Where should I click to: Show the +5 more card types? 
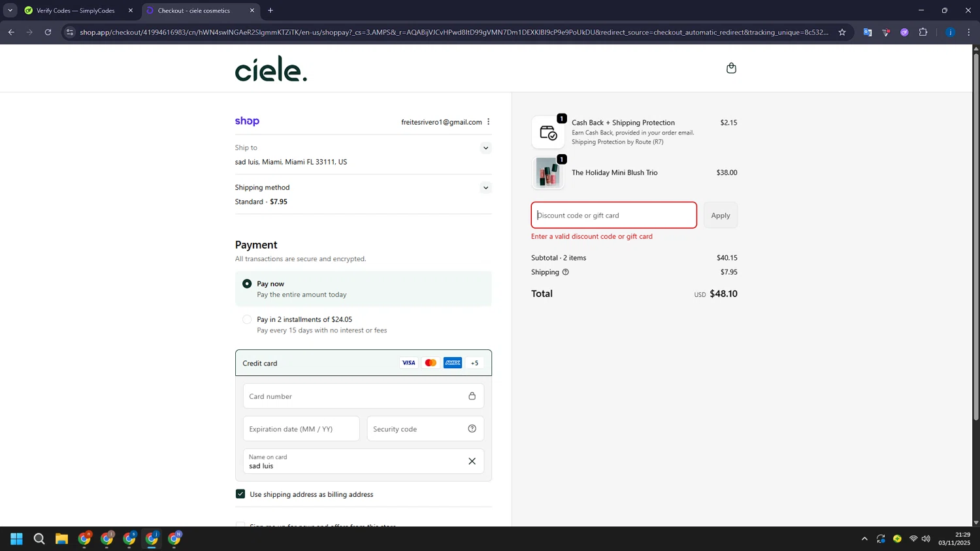tap(475, 363)
